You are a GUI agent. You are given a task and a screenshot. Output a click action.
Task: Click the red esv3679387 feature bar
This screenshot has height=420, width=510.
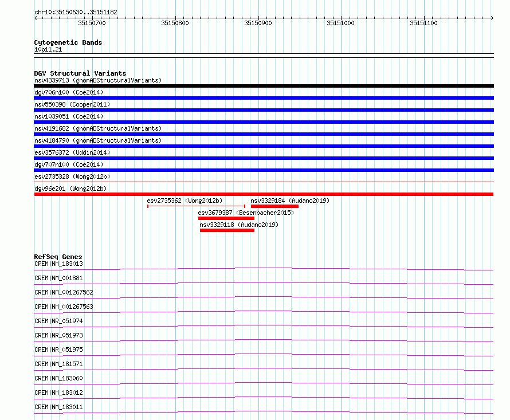[226, 218]
